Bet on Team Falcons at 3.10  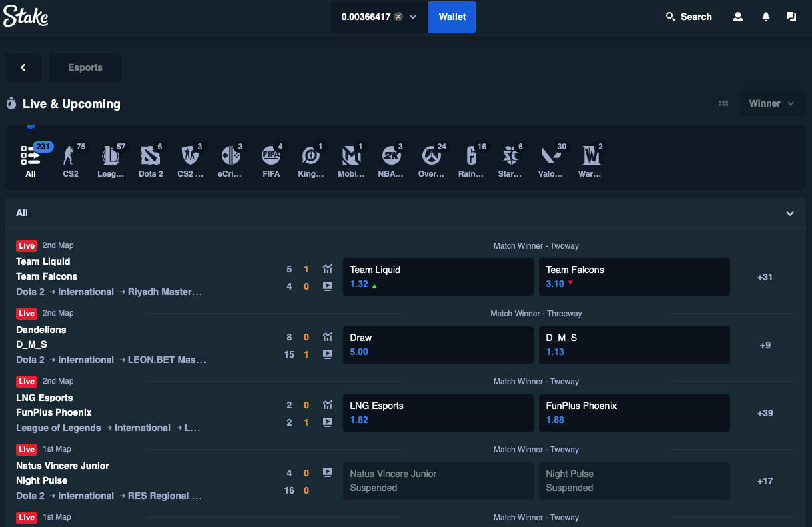point(634,277)
